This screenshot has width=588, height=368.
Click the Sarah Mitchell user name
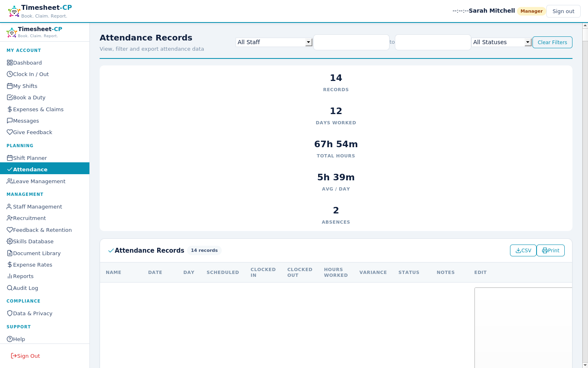pos(492,11)
